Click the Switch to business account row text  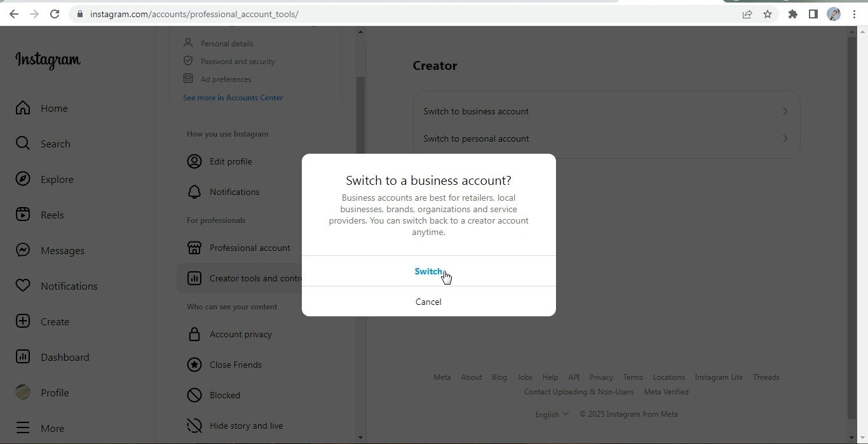pos(476,111)
